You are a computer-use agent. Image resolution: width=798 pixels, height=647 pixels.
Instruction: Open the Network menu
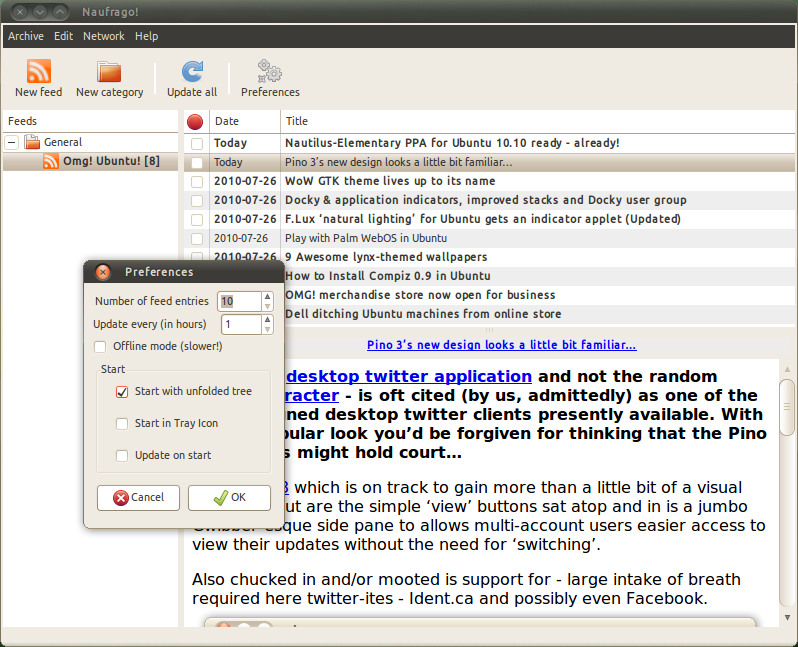pyautogui.click(x=104, y=36)
